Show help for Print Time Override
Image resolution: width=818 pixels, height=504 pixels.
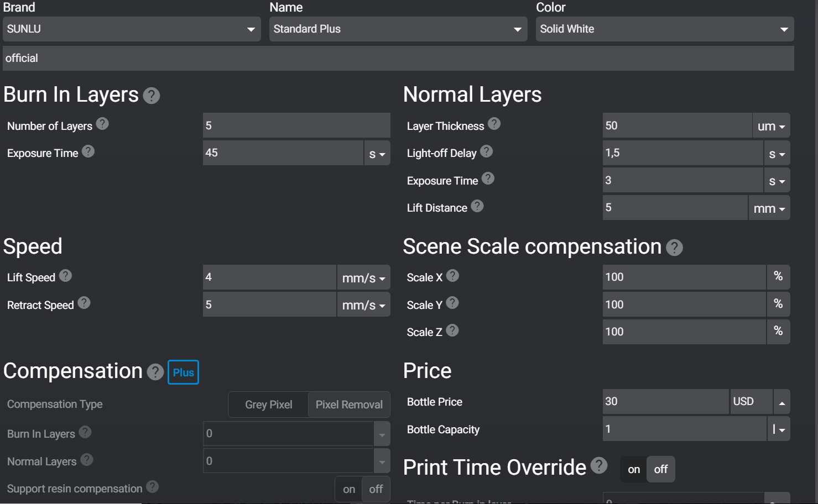[598, 466]
